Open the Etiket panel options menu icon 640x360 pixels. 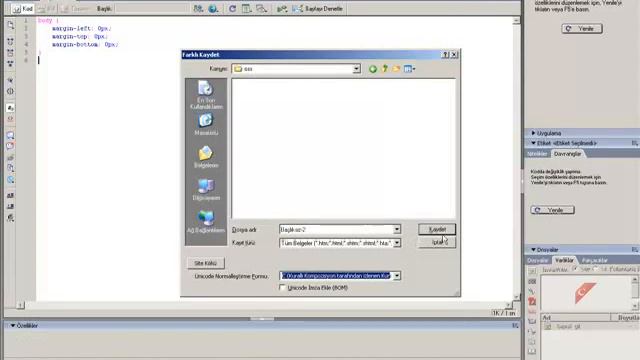point(635,143)
